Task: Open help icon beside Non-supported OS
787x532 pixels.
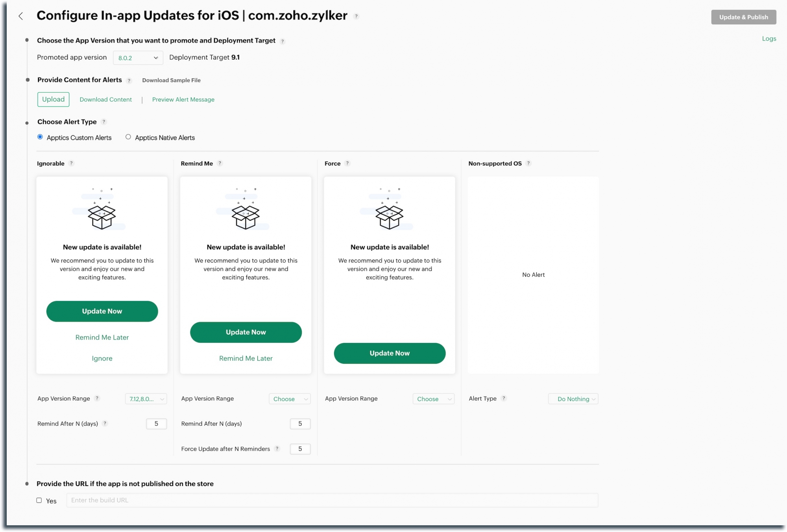Action: [x=528, y=163]
